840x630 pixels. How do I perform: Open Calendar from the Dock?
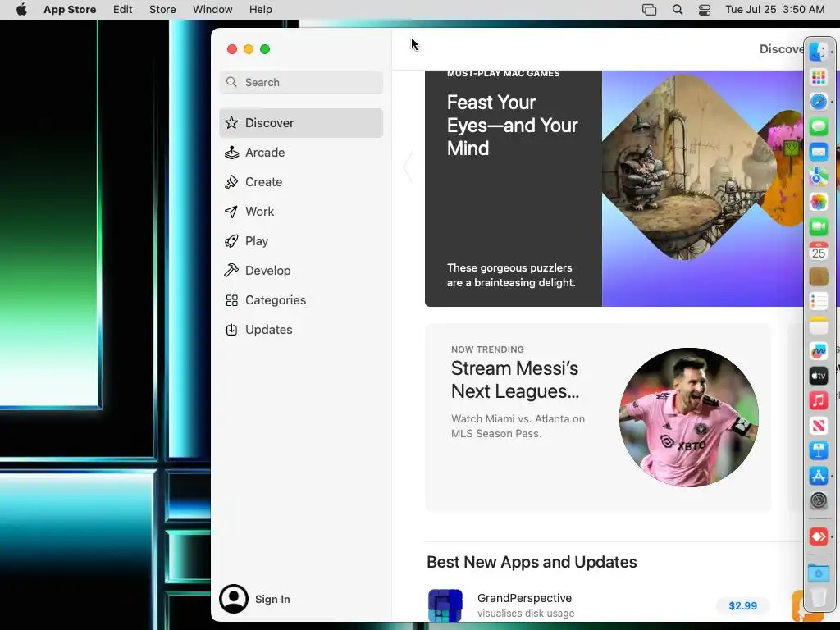pyautogui.click(x=818, y=251)
